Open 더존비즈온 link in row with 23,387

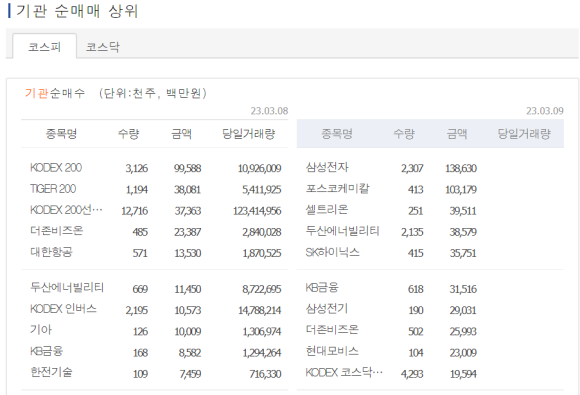coord(57,231)
